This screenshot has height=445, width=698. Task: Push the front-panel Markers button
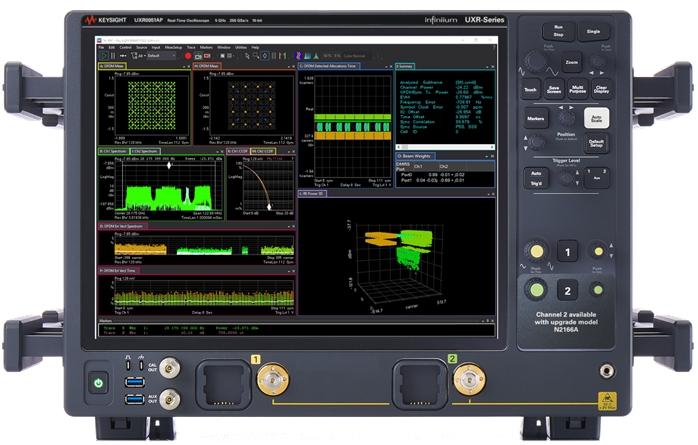(536, 118)
